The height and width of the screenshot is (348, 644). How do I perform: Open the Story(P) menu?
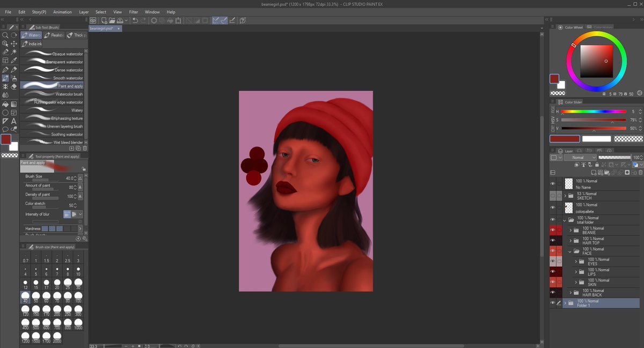39,12
